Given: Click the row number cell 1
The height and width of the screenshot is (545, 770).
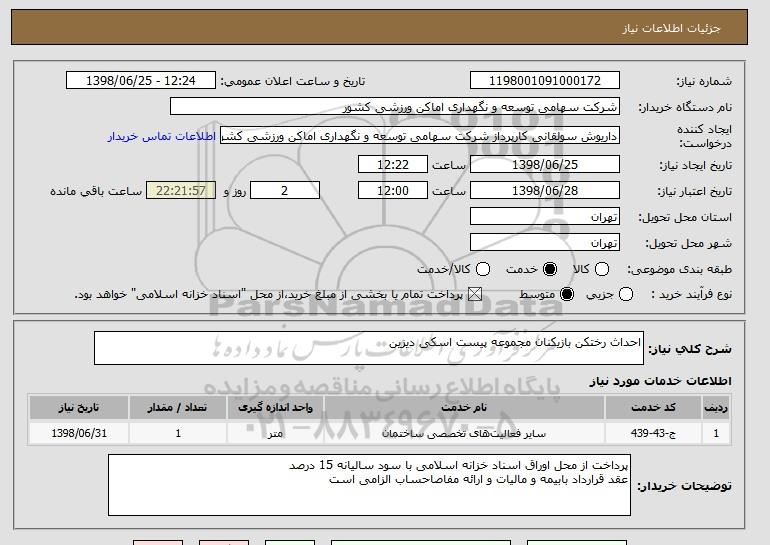Looking at the screenshot, I should (716, 434).
